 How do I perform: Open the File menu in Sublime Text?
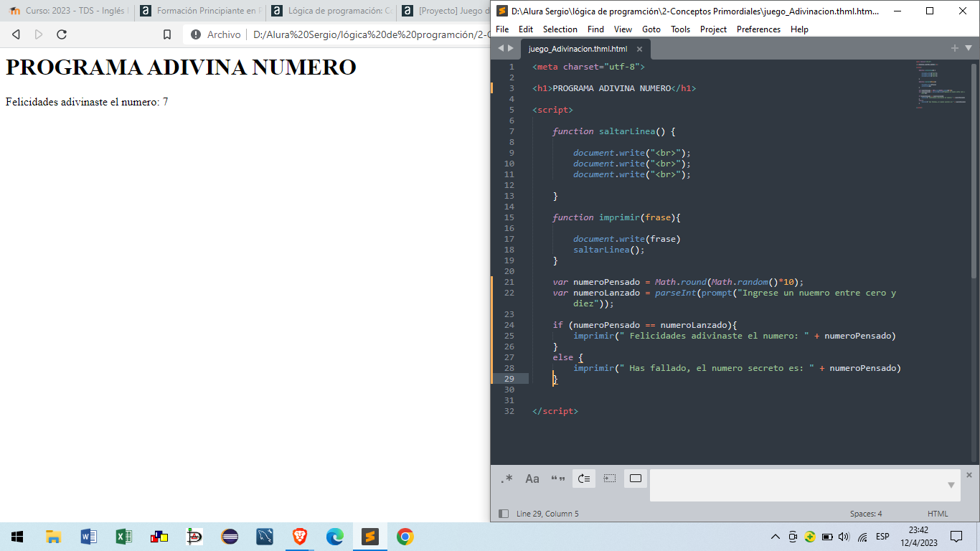coord(502,29)
